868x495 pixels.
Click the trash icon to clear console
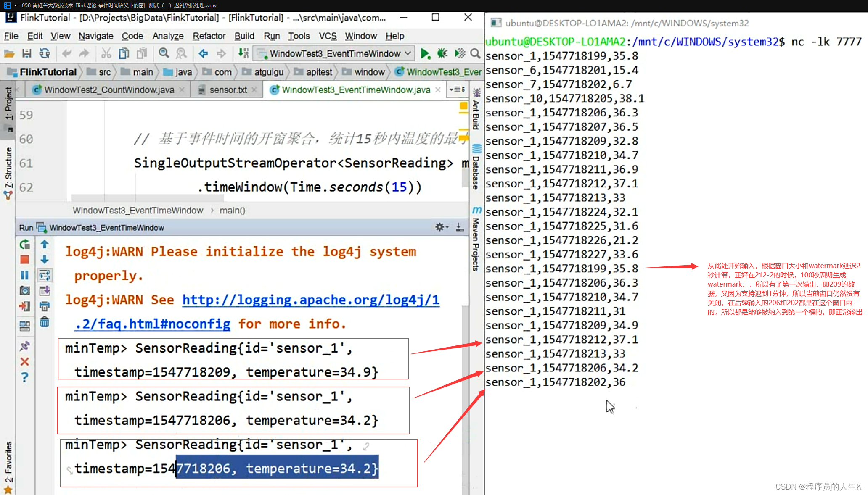(x=45, y=322)
